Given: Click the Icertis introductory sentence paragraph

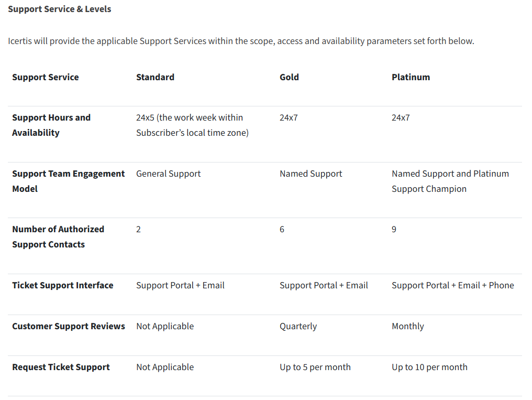Looking at the screenshot, I should [x=241, y=41].
